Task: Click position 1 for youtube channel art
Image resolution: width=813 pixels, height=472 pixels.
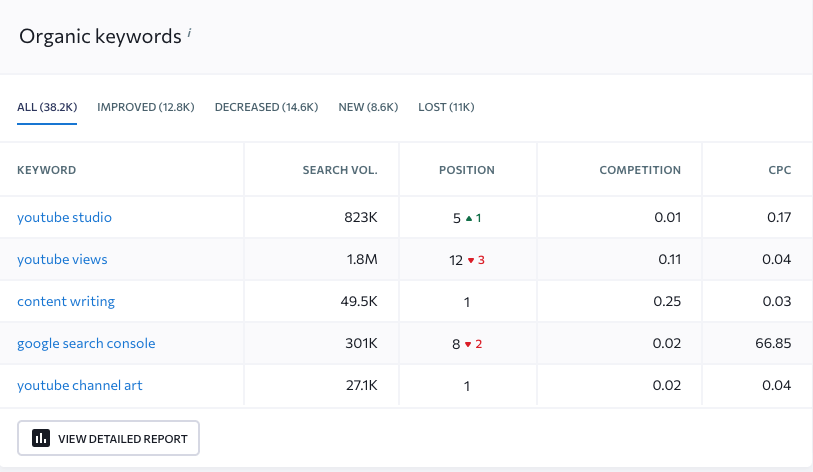Action: (x=467, y=386)
